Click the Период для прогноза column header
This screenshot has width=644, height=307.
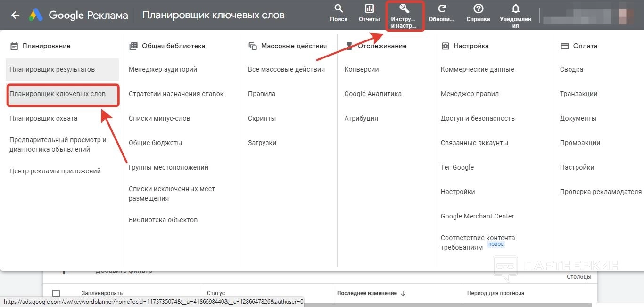495,293
